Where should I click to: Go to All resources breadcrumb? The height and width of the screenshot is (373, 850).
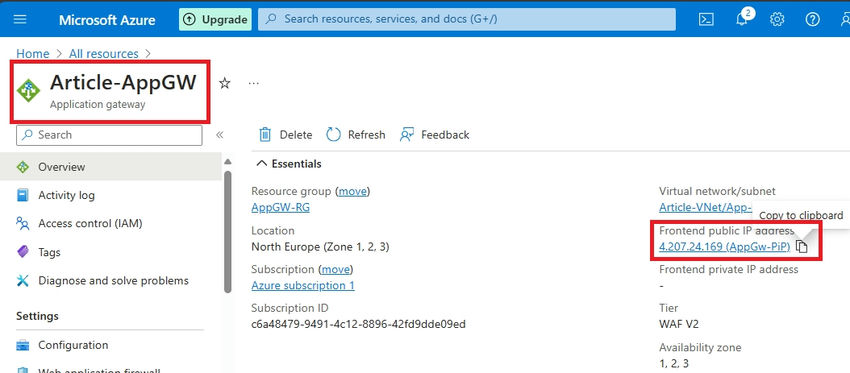pos(104,54)
